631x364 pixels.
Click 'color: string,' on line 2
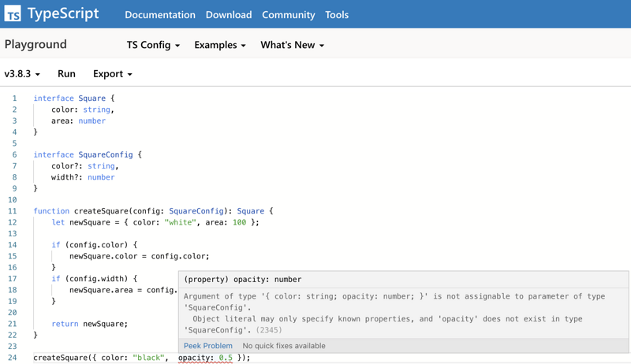click(x=83, y=110)
